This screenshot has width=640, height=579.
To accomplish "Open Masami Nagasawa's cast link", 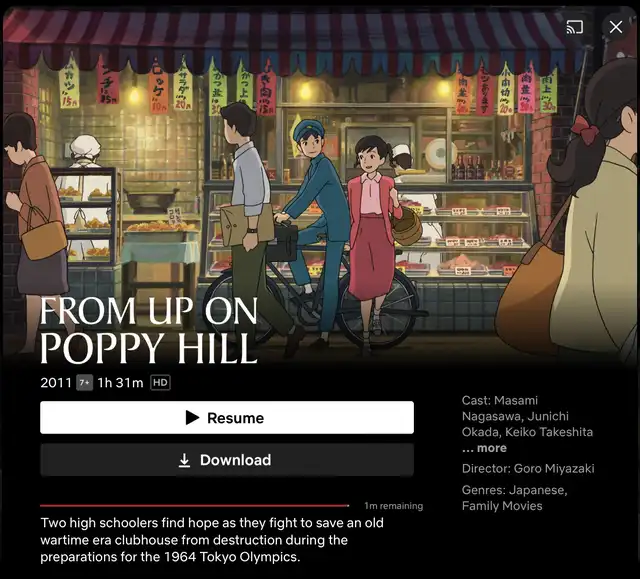I will tap(516, 408).
